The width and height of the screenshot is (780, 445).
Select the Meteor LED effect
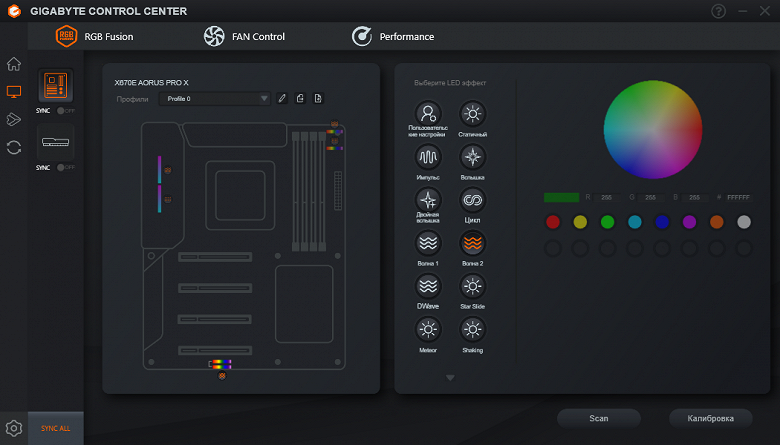(x=428, y=330)
